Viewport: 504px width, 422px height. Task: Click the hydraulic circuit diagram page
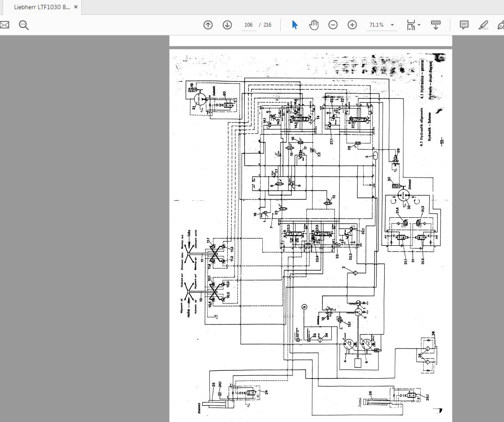coord(310,235)
